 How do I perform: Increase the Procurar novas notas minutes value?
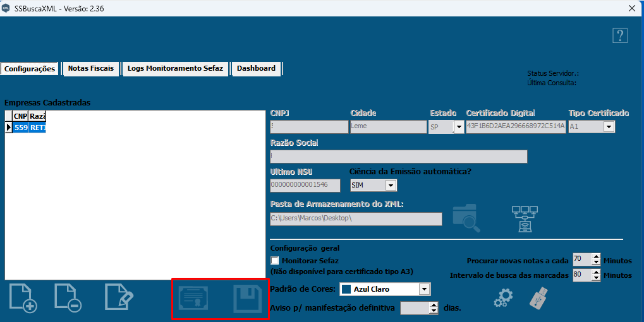[x=596, y=256]
